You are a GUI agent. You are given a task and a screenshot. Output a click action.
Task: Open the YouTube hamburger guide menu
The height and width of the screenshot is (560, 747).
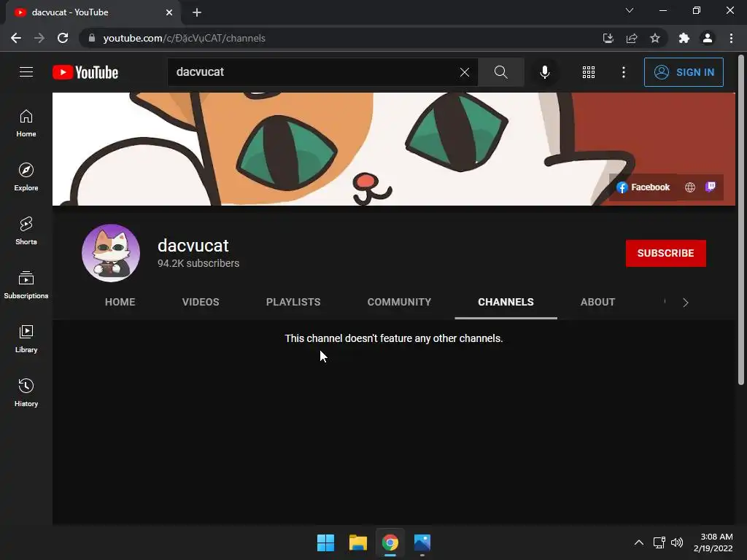(26, 72)
